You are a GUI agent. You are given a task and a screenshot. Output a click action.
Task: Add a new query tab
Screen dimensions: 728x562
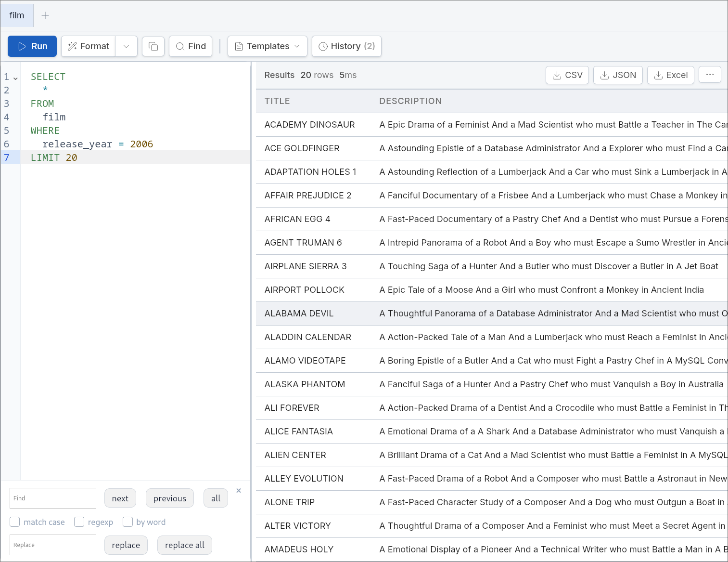tap(45, 15)
